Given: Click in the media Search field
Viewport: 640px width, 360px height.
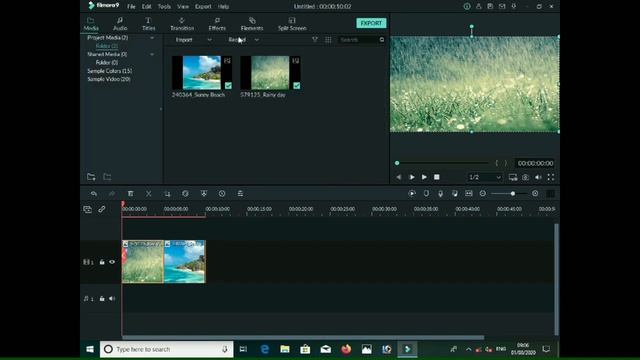Looking at the screenshot, I should (358, 40).
